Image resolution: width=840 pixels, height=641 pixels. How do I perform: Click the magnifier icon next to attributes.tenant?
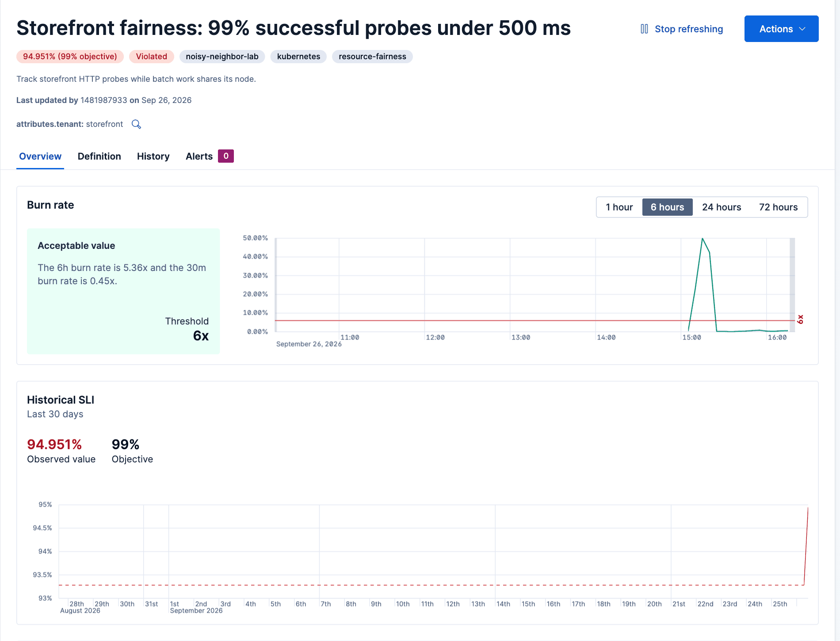[x=136, y=124]
